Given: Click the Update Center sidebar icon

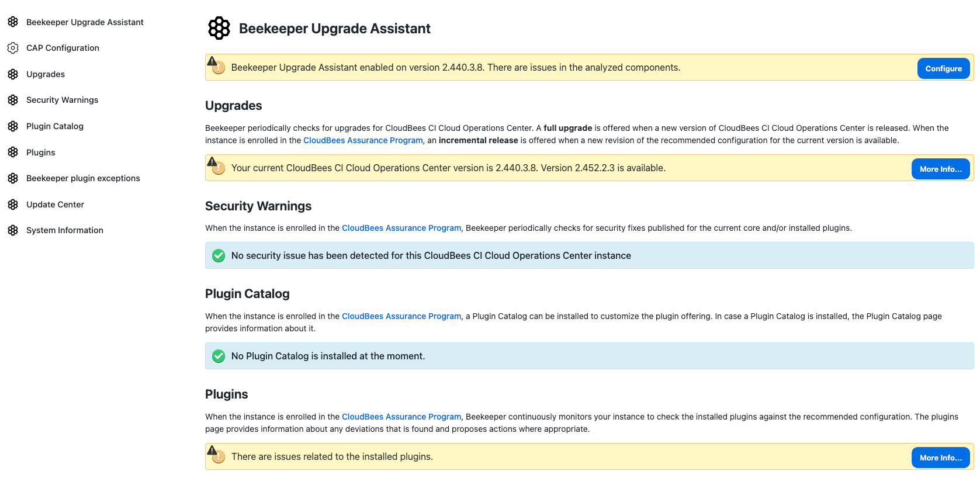Looking at the screenshot, I should click(13, 205).
